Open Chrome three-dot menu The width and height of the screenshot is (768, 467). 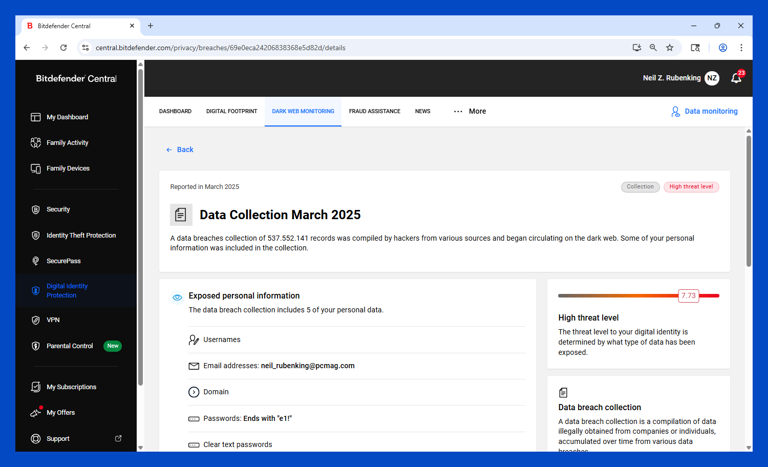(741, 48)
